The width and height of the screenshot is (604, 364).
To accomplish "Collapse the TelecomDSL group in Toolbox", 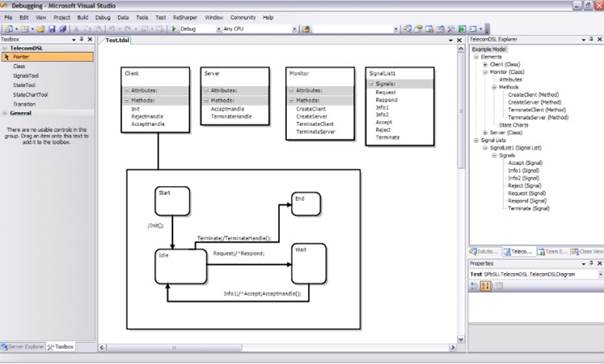I will click(5, 48).
